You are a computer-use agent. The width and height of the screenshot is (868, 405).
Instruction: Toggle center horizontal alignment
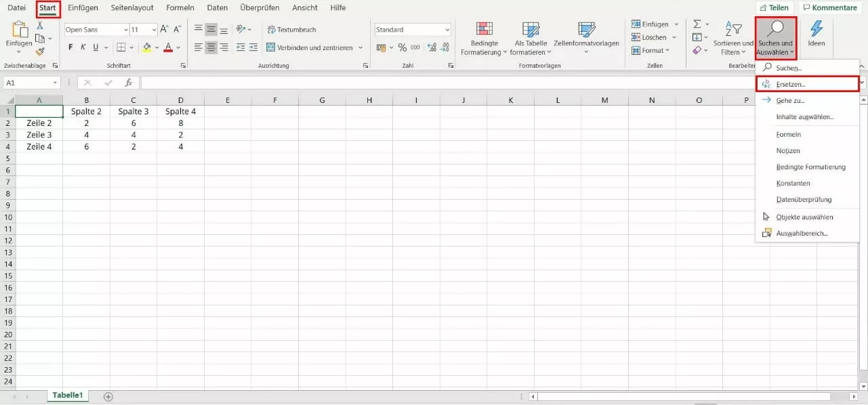click(x=211, y=47)
